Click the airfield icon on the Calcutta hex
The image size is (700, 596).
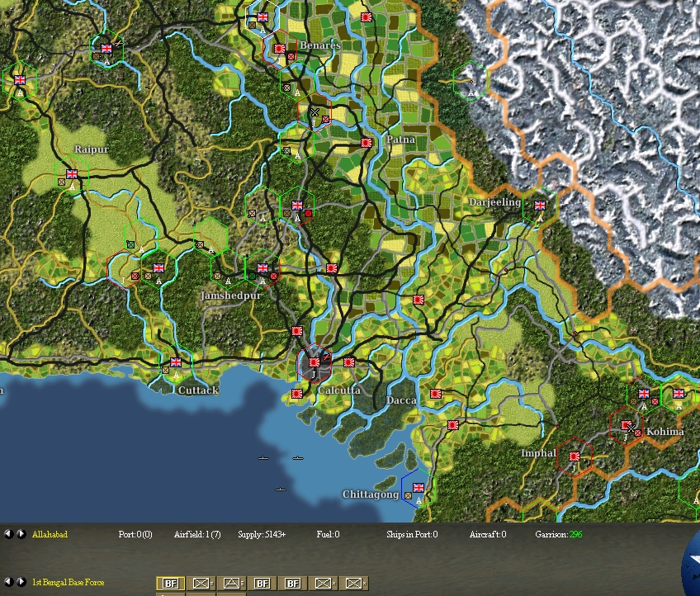327,357
